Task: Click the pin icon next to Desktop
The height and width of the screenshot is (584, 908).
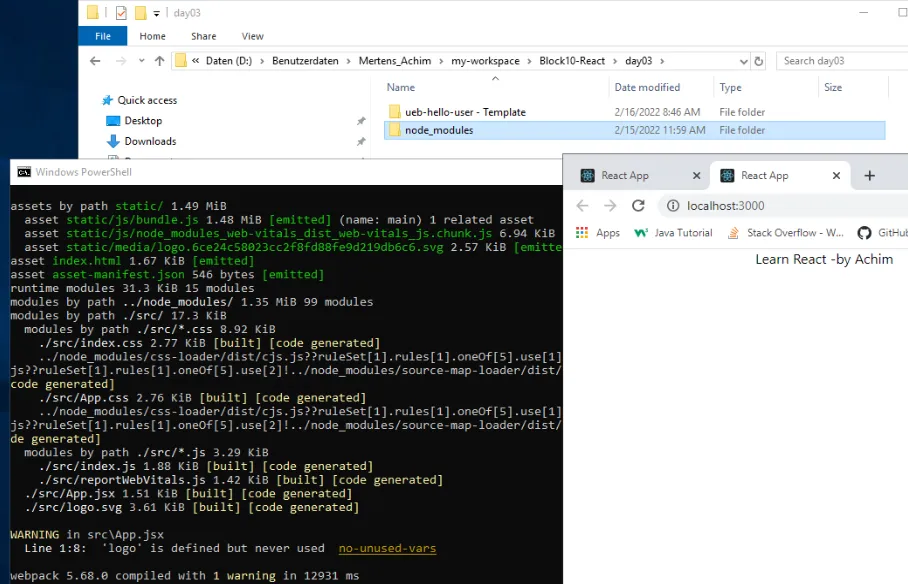Action: click(x=361, y=121)
